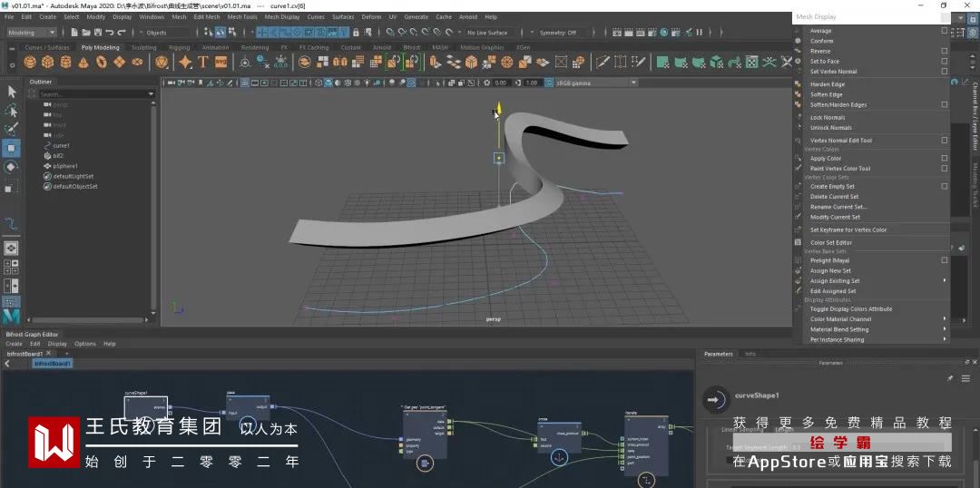Viewport: 980px width, 488px height.
Task: Click the SVG import shelf icon
Action: 220,62
